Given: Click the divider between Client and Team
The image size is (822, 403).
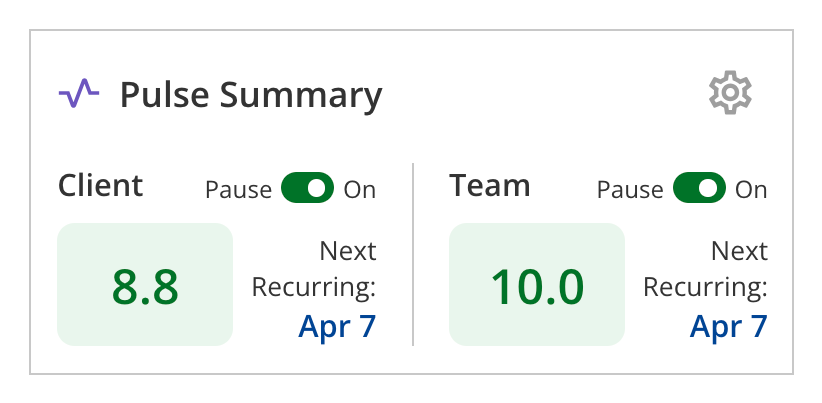Looking at the screenshot, I should point(413,254).
